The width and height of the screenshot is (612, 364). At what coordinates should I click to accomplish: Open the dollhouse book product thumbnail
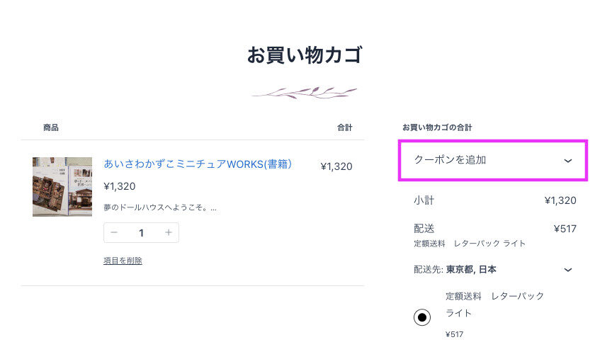click(62, 187)
